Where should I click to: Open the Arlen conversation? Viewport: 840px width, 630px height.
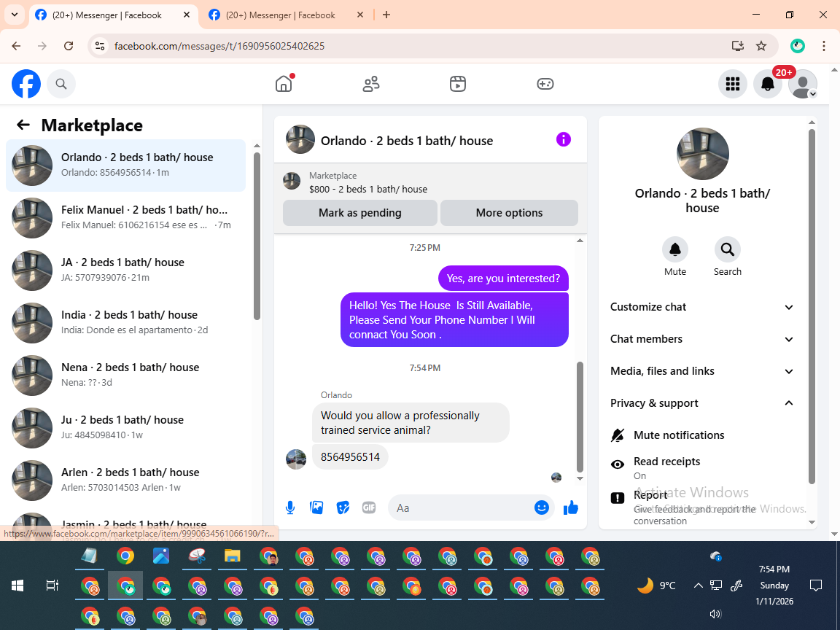tap(126, 480)
